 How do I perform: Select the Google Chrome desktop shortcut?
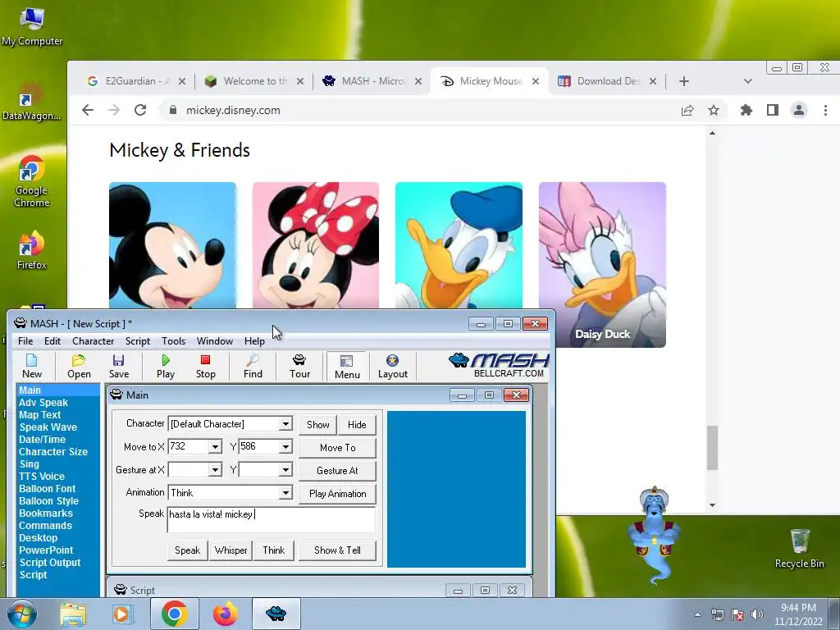click(32, 182)
